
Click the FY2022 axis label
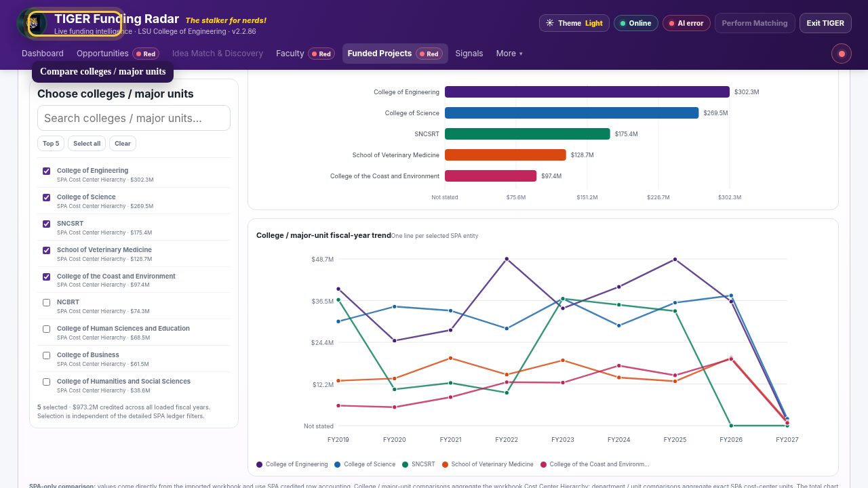point(507,440)
